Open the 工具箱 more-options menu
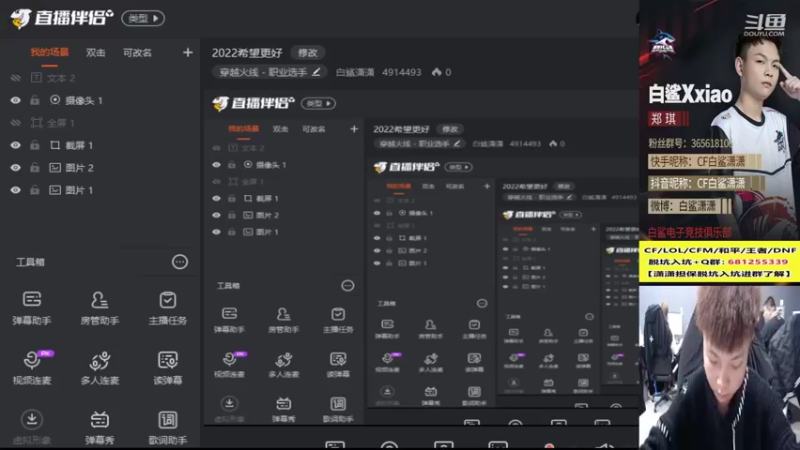 [180, 262]
